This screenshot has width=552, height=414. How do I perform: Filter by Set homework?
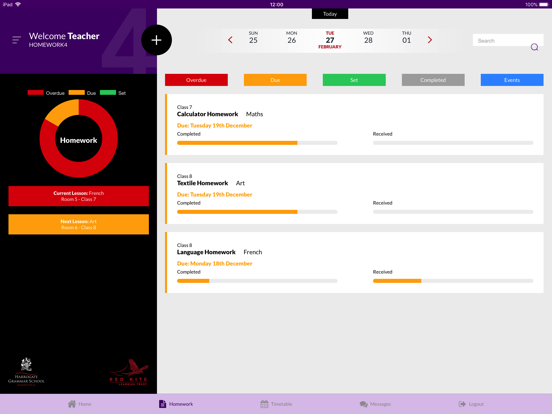pos(354,80)
